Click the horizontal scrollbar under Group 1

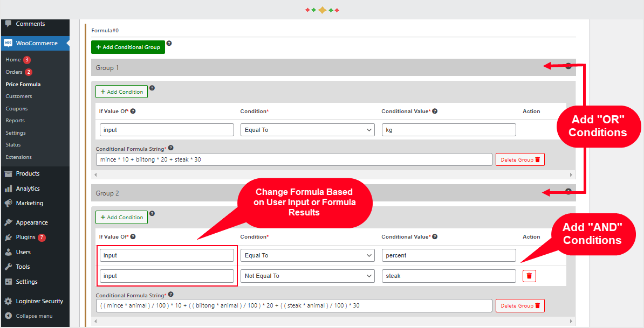333,175
